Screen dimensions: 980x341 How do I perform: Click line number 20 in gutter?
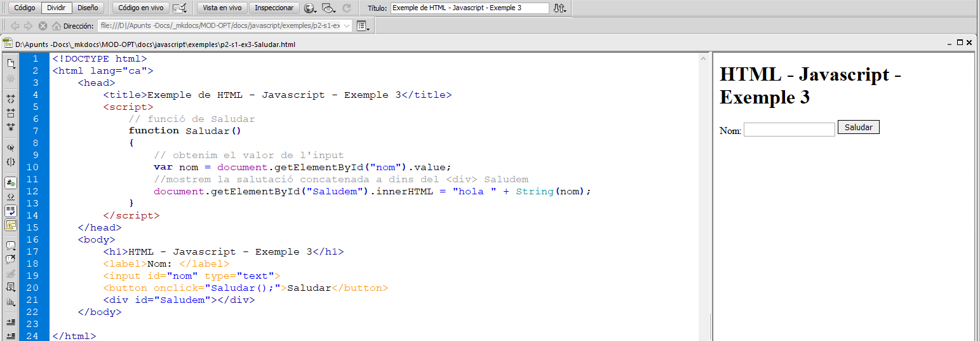[32, 288]
